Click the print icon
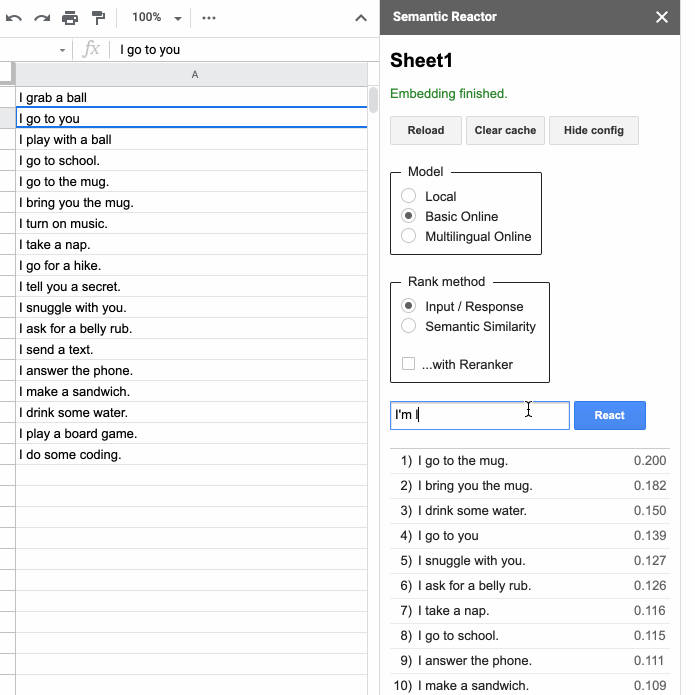The height and width of the screenshot is (695, 695). point(70,18)
